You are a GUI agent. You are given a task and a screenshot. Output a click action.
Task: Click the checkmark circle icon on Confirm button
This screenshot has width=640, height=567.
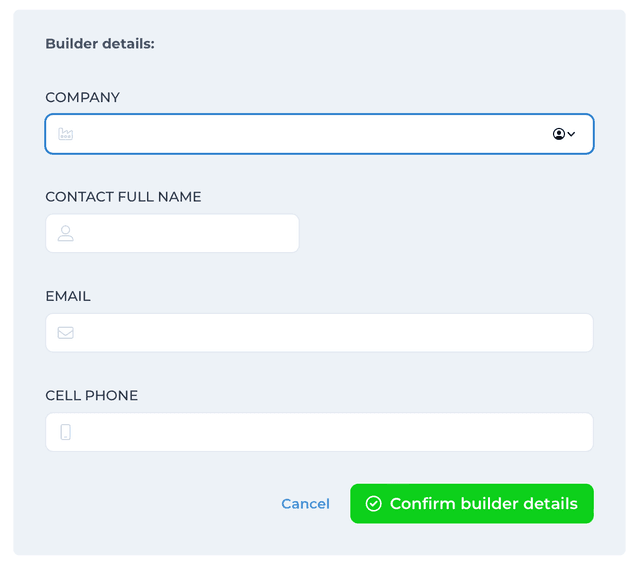click(373, 504)
